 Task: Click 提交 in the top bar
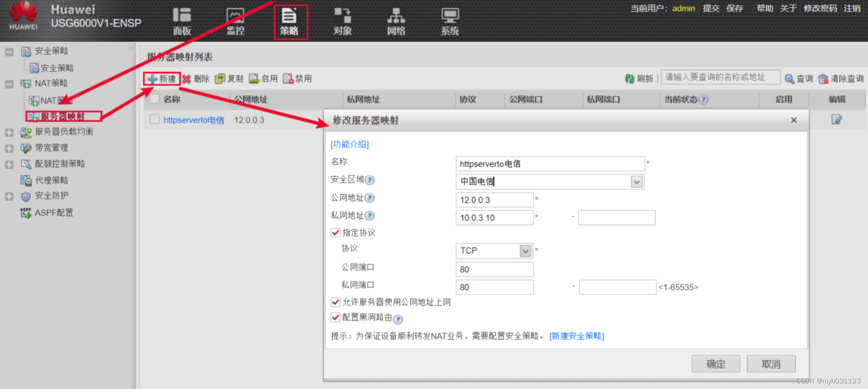pyautogui.click(x=711, y=8)
